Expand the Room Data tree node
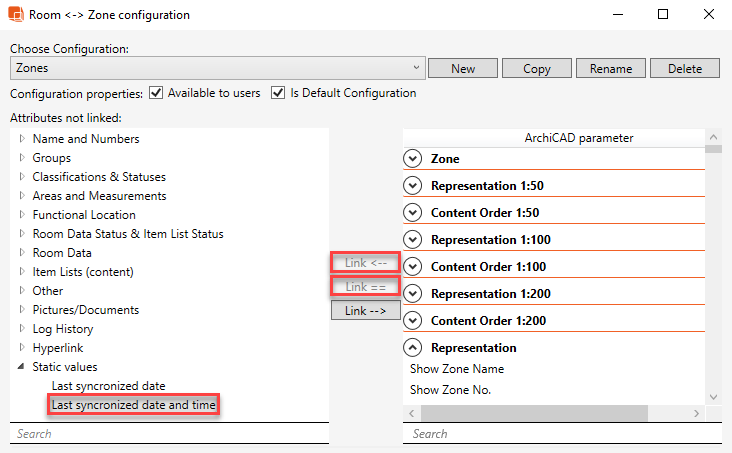Screen dimensions: 732x453 pyautogui.click(x=22, y=253)
